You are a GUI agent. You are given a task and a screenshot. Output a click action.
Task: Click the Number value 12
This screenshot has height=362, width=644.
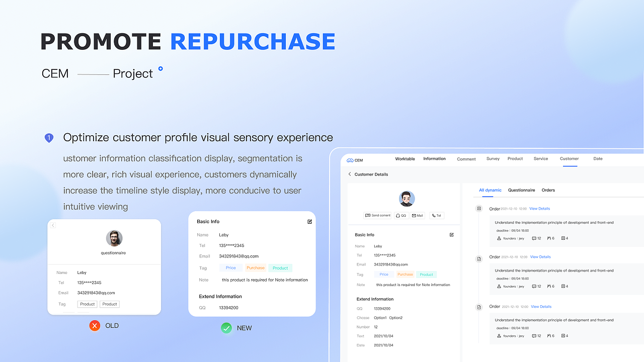coord(376,327)
